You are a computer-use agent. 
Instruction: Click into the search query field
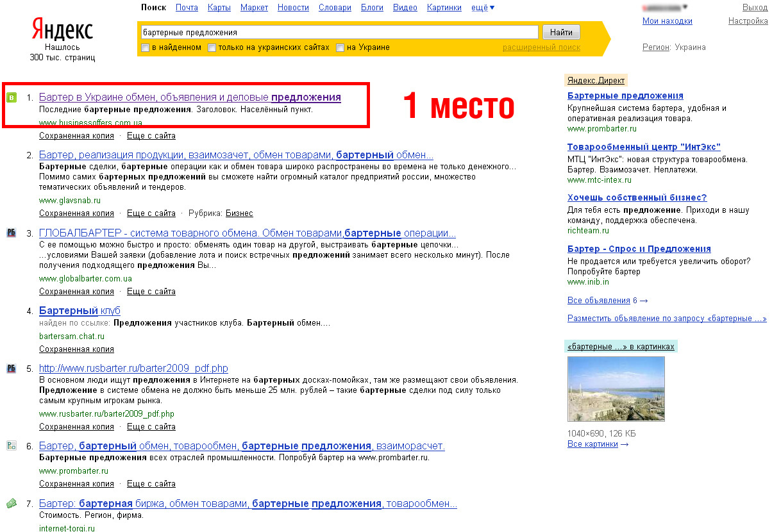click(x=339, y=32)
